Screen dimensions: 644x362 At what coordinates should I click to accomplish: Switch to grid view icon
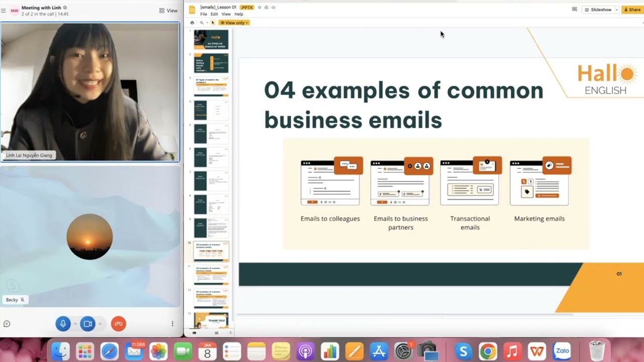coord(216,333)
